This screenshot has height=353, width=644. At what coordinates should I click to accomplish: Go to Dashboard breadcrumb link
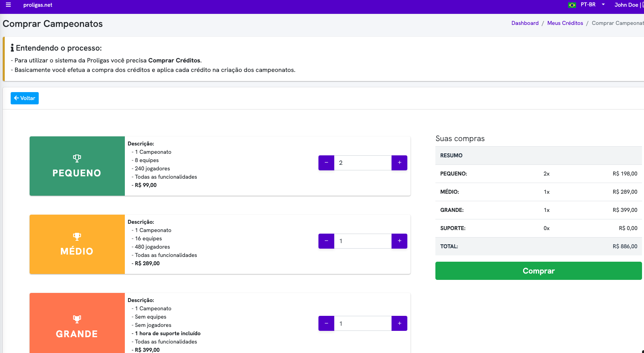525,23
